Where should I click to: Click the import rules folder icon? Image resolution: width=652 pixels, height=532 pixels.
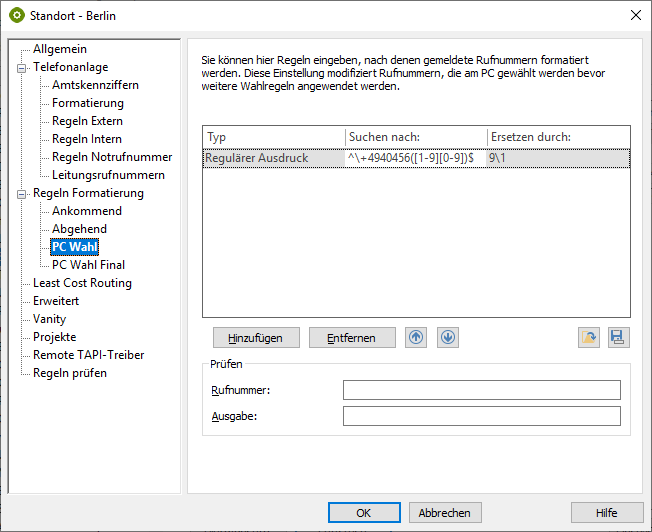[x=589, y=338]
